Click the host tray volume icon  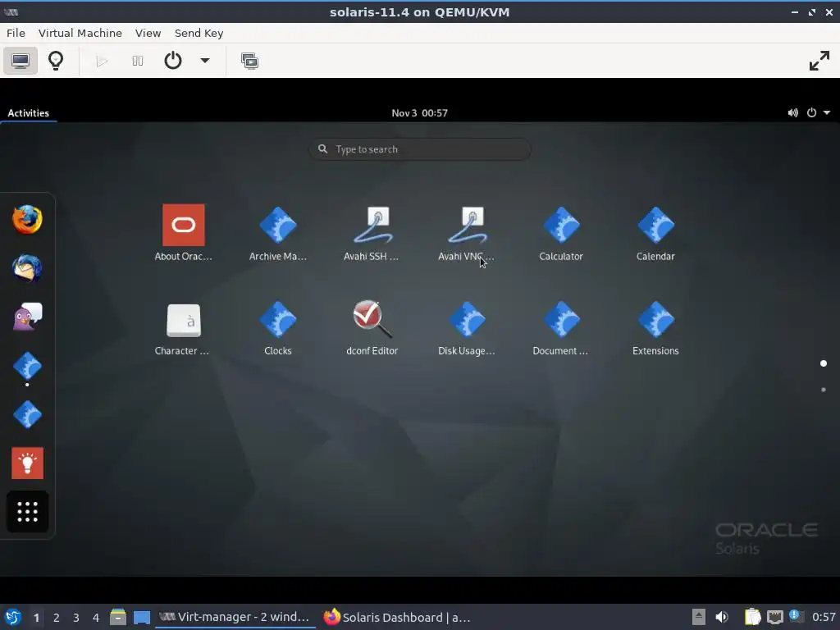click(x=722, y=617)
